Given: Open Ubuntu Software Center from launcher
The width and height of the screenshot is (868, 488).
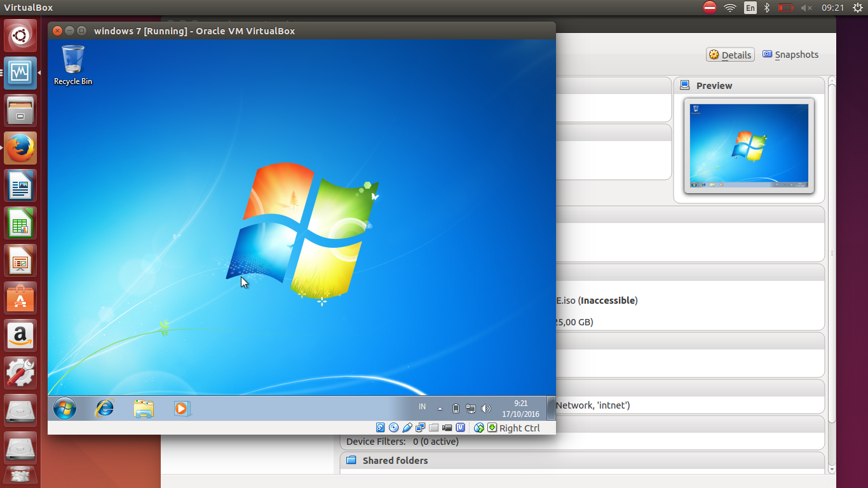Looking at the screenshot, I should 20,298.
